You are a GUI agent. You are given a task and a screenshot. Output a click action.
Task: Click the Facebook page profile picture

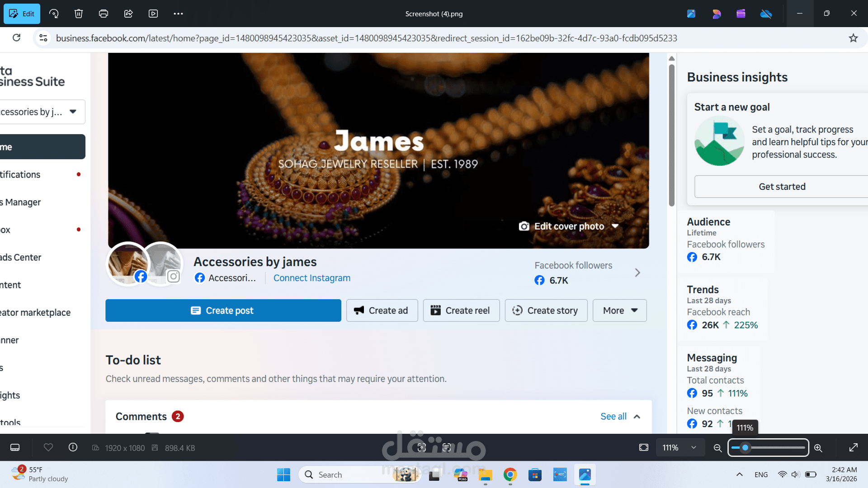(x=128, y=264)
